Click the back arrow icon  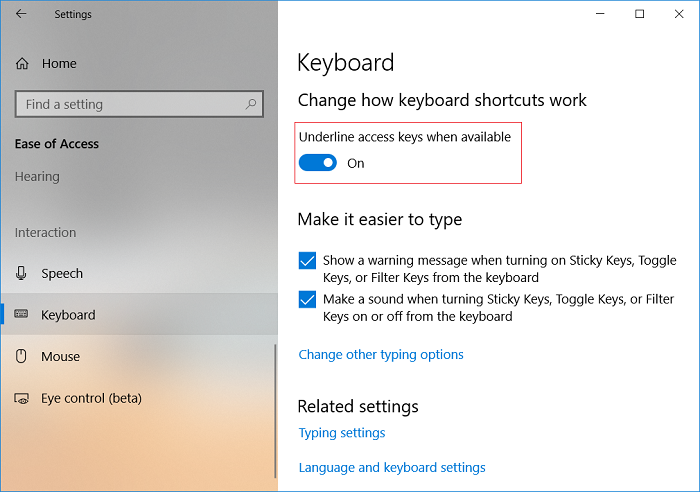tap(21, 14)
